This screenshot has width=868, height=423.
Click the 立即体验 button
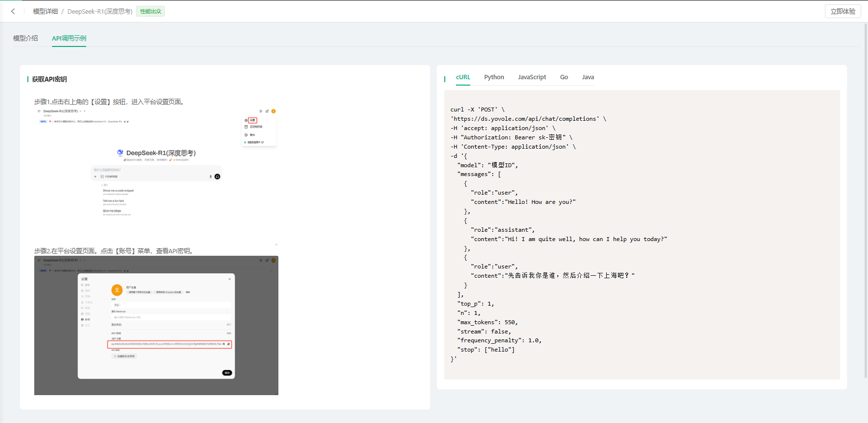843,11
